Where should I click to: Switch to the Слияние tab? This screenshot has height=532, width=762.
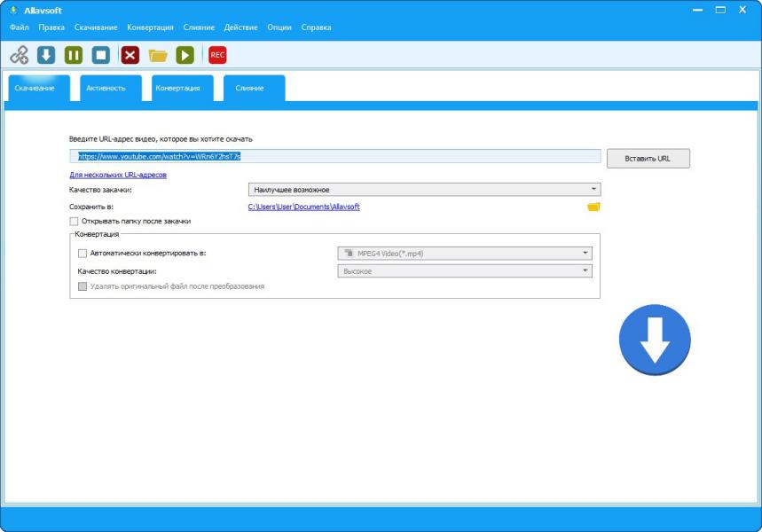tap(255, 88)
